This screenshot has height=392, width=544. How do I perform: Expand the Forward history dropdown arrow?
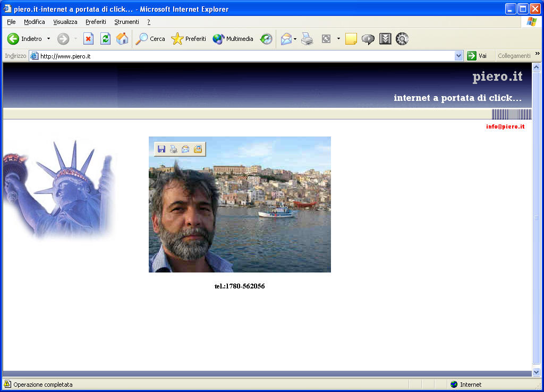pyautogui.click(x=75, y=39)
